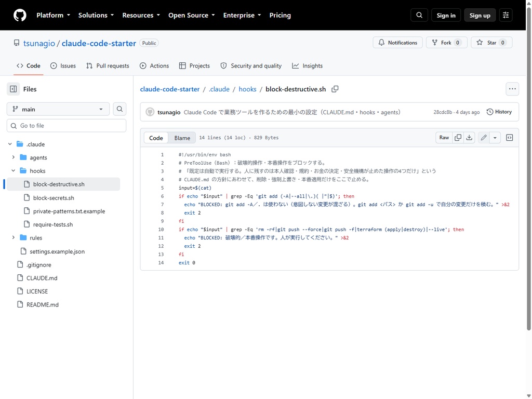Screen dimensions: 532x399
Task: Open the settings sliders icon beside Sign up
Action: (x=506, y=15)
